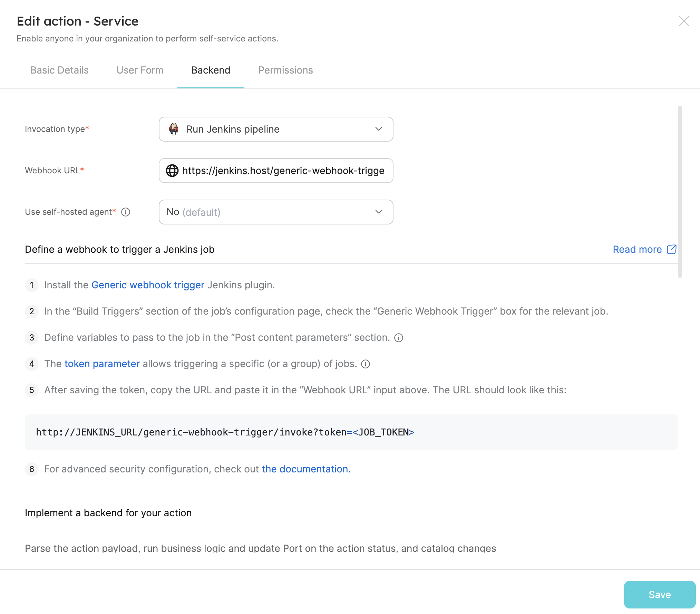Click the Implement a backend for your action heading
700x614 pixels.
108,513
